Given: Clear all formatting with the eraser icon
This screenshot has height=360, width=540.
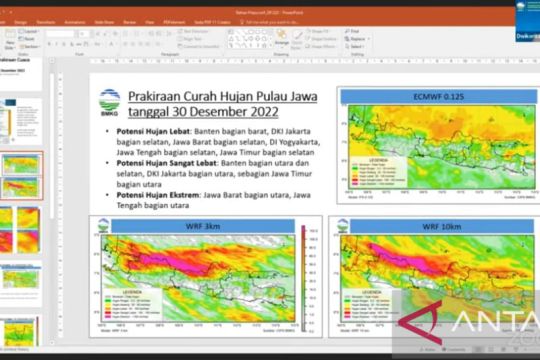Looking at the screenshot, I should pyautogui.click(x=115, y=34).
